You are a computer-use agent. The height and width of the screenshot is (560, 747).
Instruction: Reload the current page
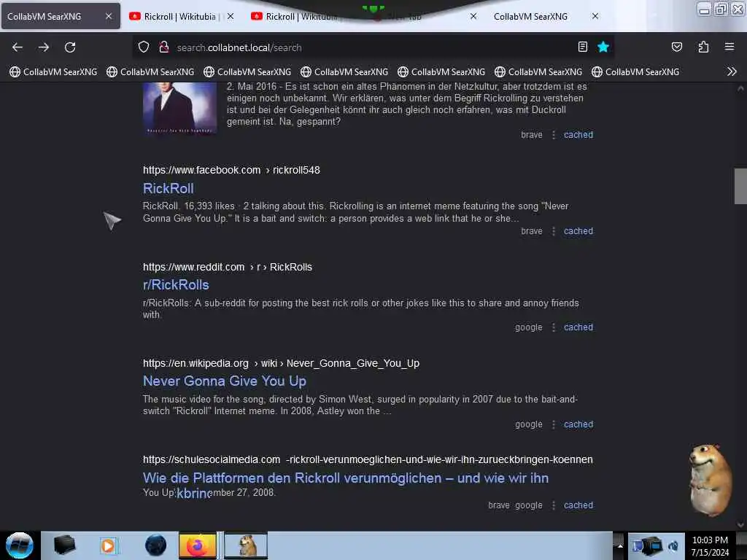(x=70, y=47)
